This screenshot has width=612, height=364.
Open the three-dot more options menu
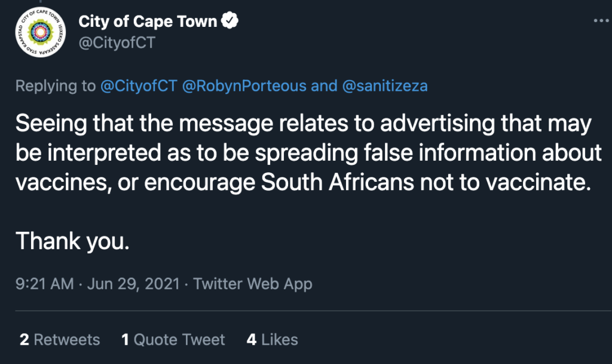[x=600, y=20]
